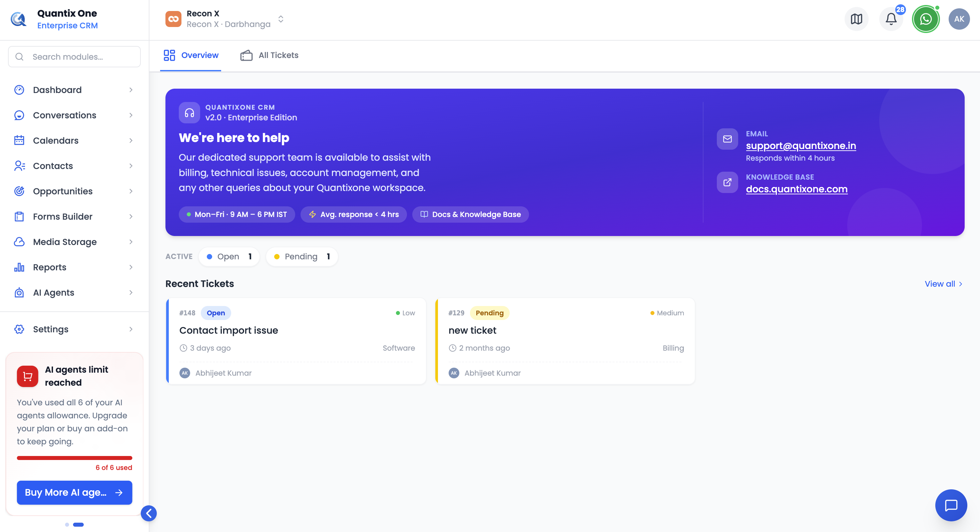Viewport: 980px width, 532px height.
Task: Click the Mon–Fri 9 AM – 6 PM IST pill
Action: pyautogui.click(x=236, y=214)
